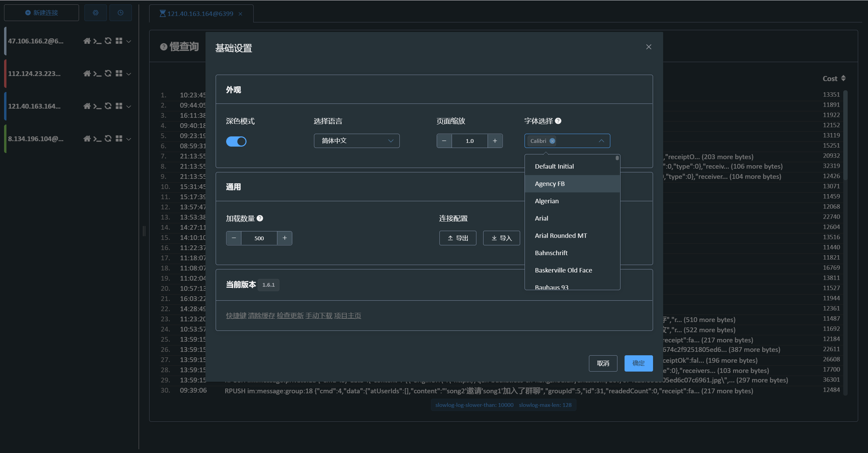The width and height of the screenshot is (868, 453).
Task: Choose Arial Rounded MT font option
Action: click(561, 236)
